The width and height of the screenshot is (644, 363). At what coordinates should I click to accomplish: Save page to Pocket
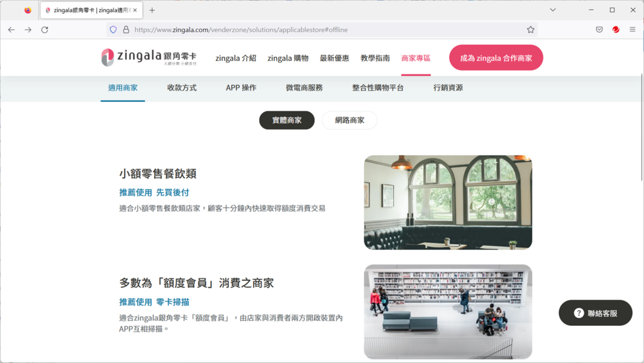599,30
